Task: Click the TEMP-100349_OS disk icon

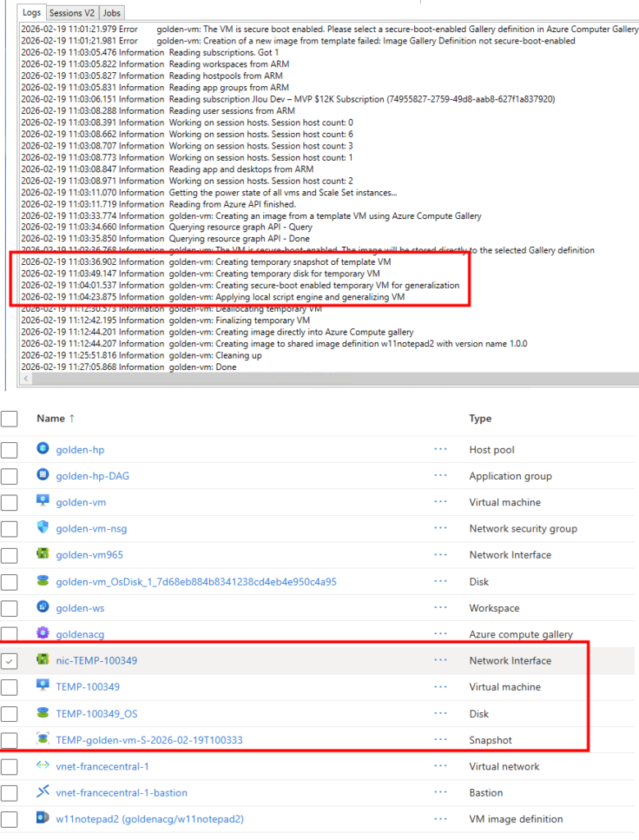Action: point(43,714)
